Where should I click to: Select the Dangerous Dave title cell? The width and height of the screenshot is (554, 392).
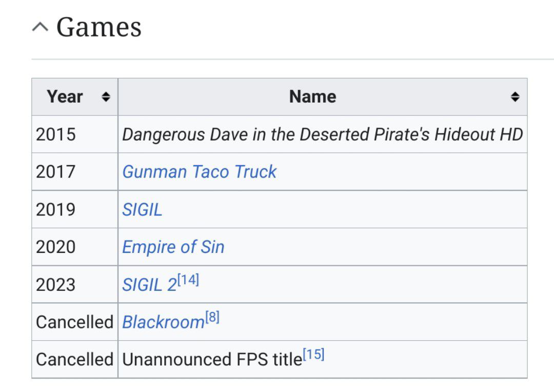323,134
